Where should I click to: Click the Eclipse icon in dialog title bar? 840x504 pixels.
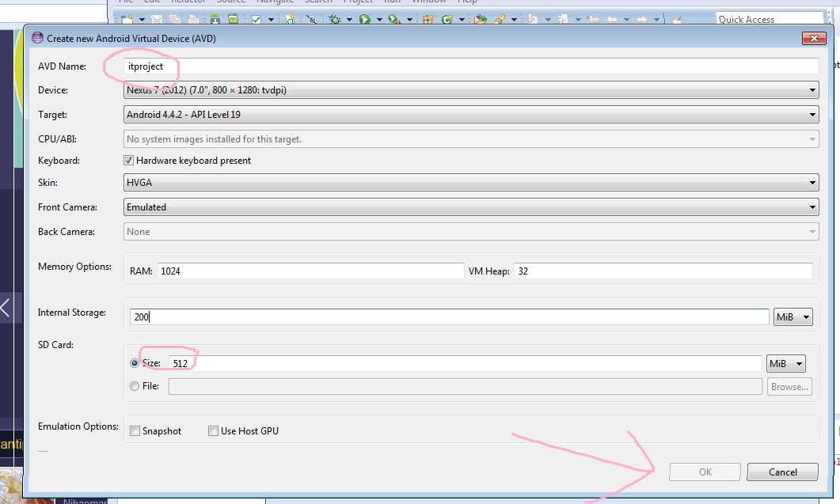[x=37, y=38]
